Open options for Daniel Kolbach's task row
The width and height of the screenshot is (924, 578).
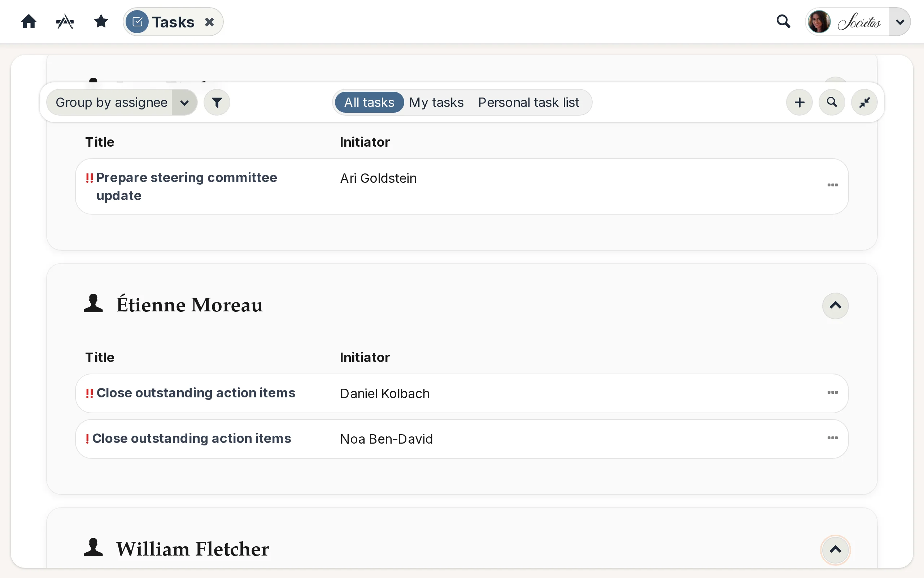coord(832,393)
